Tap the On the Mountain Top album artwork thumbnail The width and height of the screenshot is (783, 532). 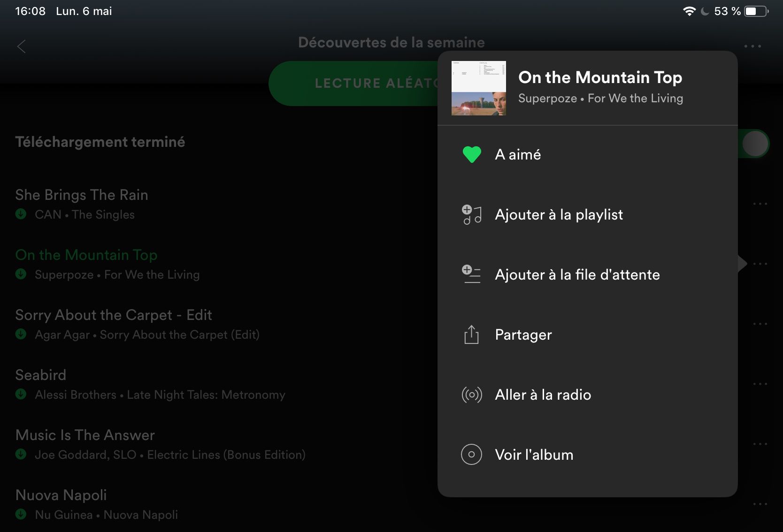478,87
